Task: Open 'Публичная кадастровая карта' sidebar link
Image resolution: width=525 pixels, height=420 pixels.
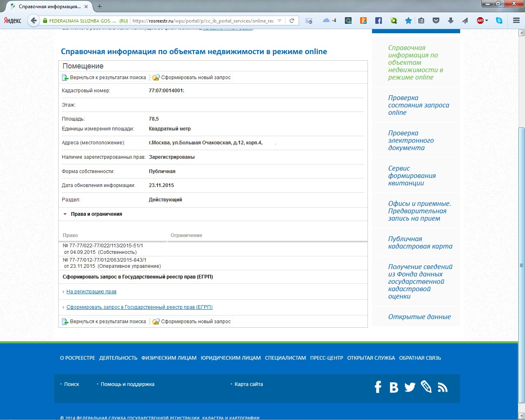Action: click(420, 242)
